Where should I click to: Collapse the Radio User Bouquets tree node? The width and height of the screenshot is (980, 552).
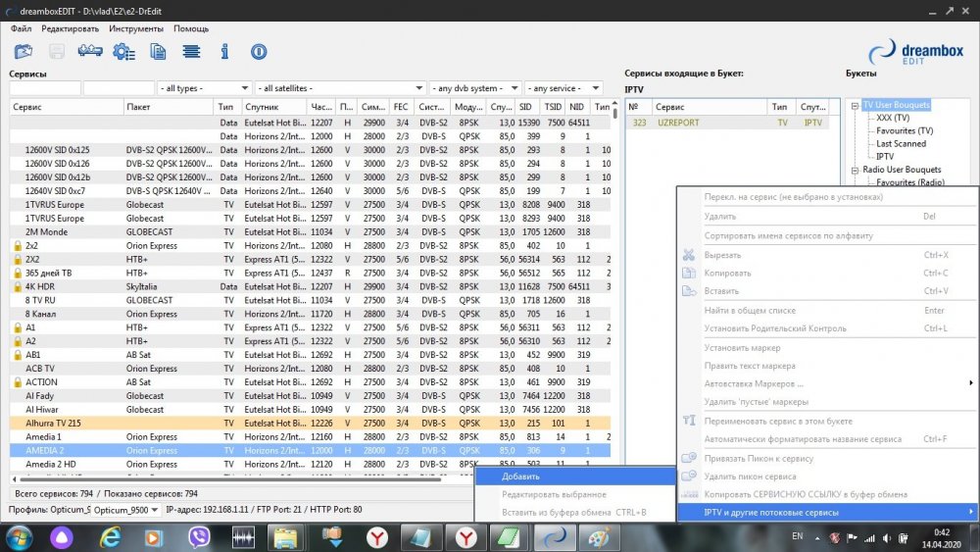(x=855, y=170)
